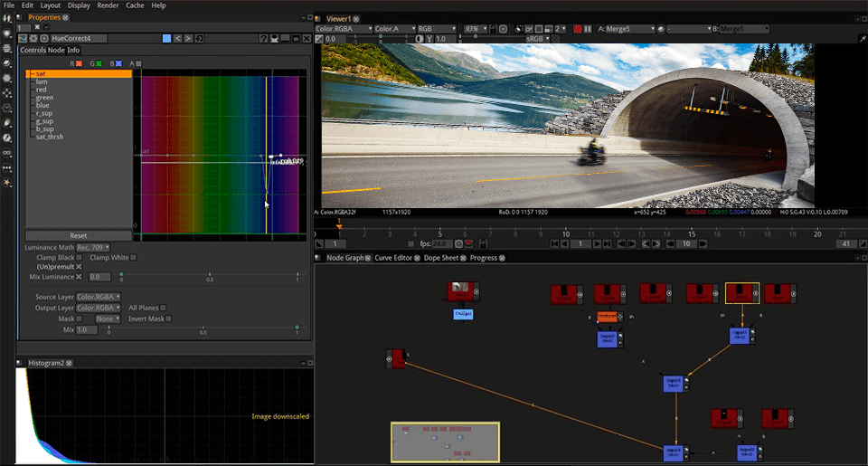Toggle region of interest icon in viewer toolbar

pyautogui.click(x=539, y=29)
